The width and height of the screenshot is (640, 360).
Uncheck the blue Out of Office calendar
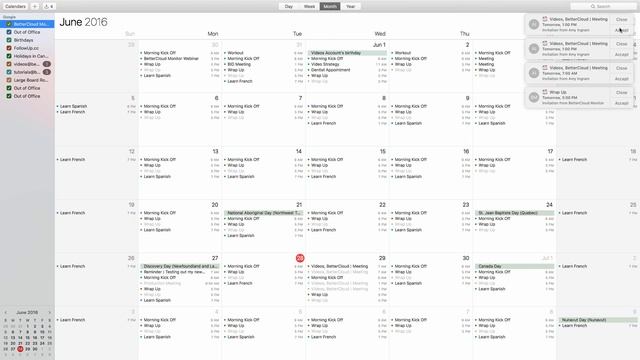(x=9, y=32)
